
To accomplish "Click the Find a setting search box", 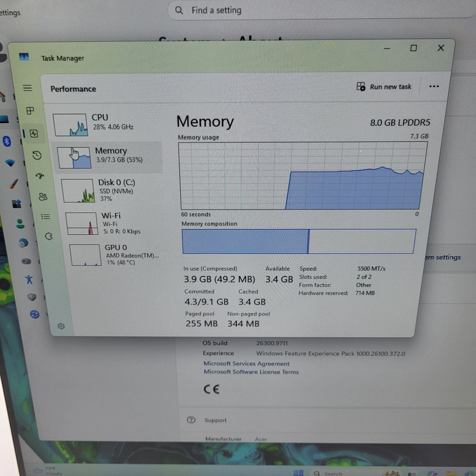I will click(x=321, y=10).
